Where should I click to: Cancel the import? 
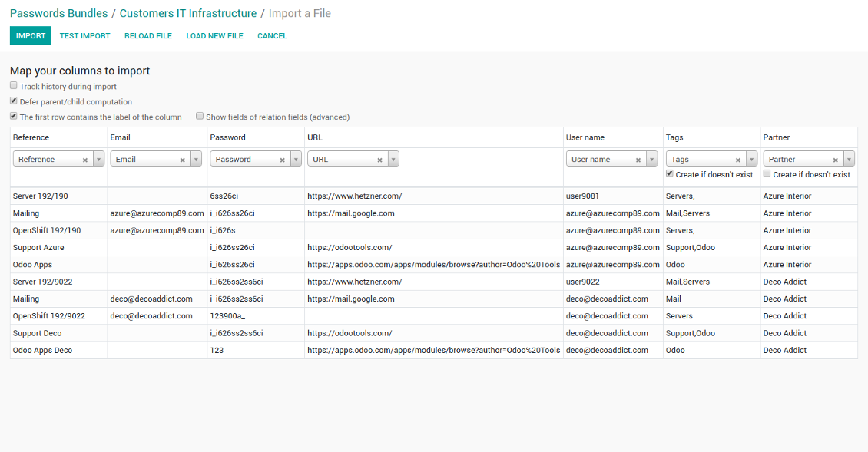point(273,35)
